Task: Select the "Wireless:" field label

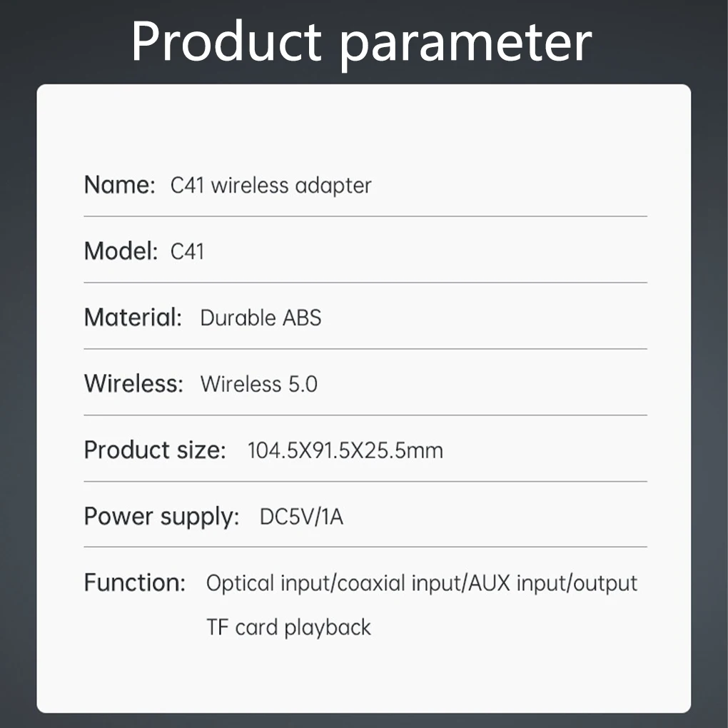Action: [x=133, y=384]
